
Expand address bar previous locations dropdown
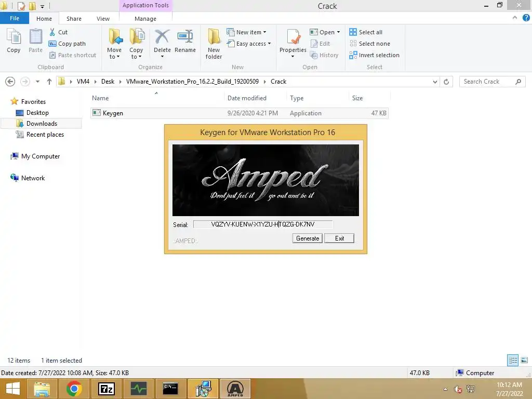[x=435, y=82]
